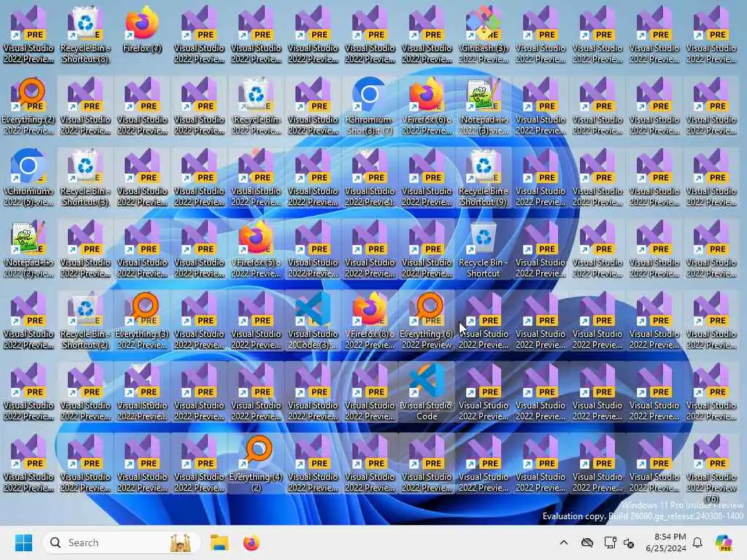
Task: Select the Chromium (5) desktop icon
Action: click(x=28, y=177)
